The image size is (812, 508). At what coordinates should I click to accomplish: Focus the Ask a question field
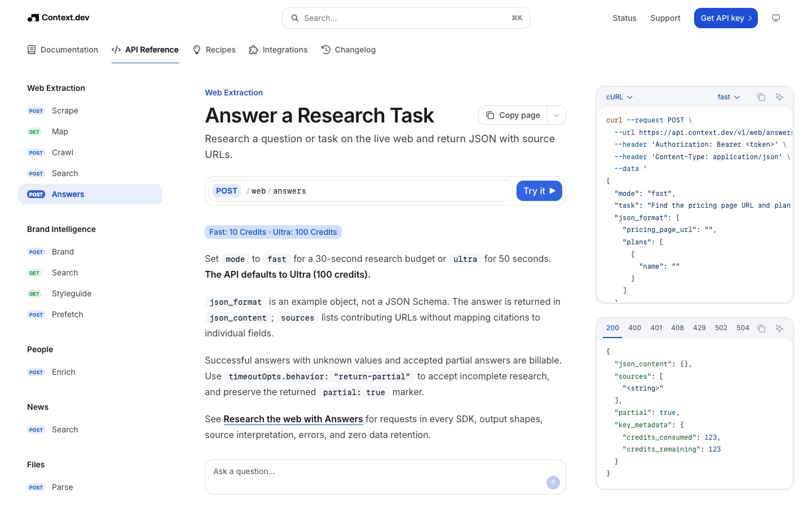[x=385, y=477]
